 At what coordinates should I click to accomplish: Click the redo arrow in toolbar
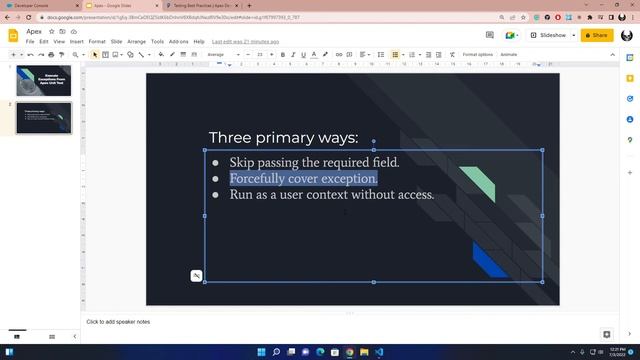(41, 54)
